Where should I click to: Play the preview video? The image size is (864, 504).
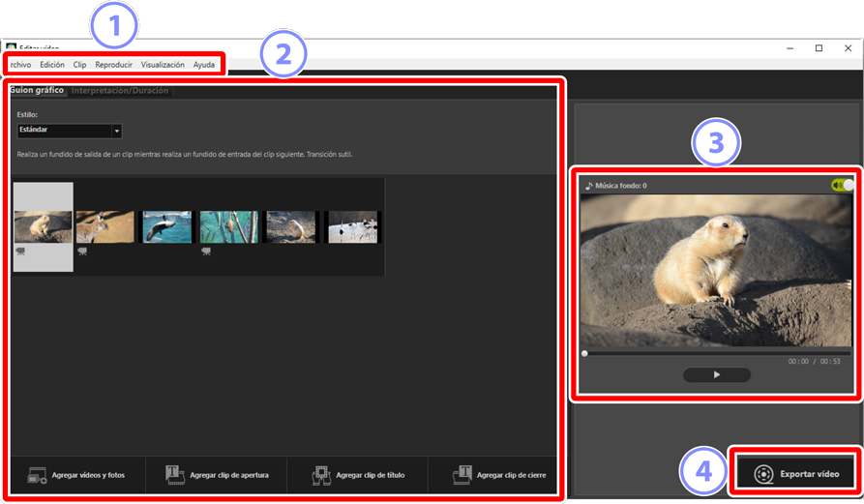(716, 374)
